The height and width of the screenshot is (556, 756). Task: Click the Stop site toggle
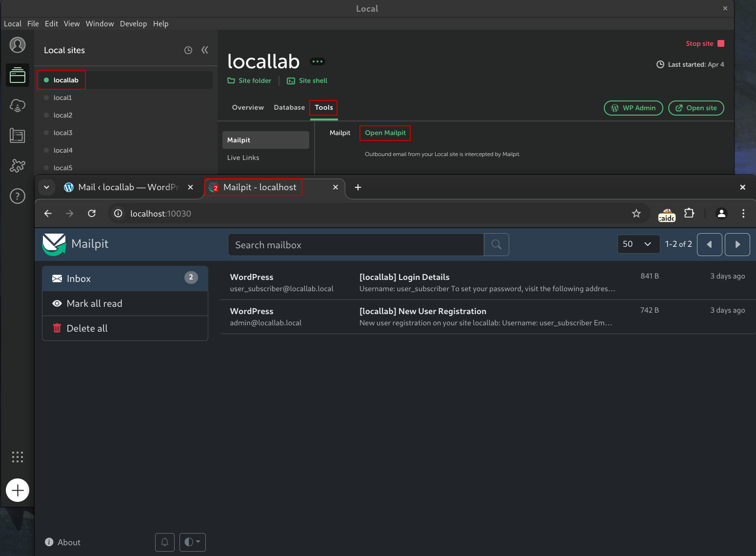point(705,43)
